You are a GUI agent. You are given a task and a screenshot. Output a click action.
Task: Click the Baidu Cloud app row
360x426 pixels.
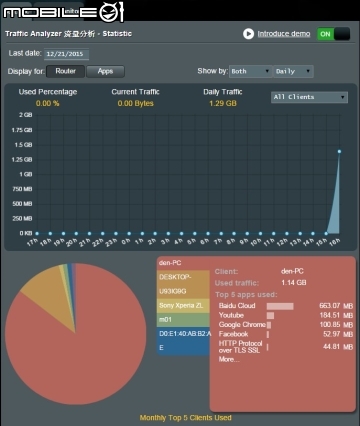(286, 306)
